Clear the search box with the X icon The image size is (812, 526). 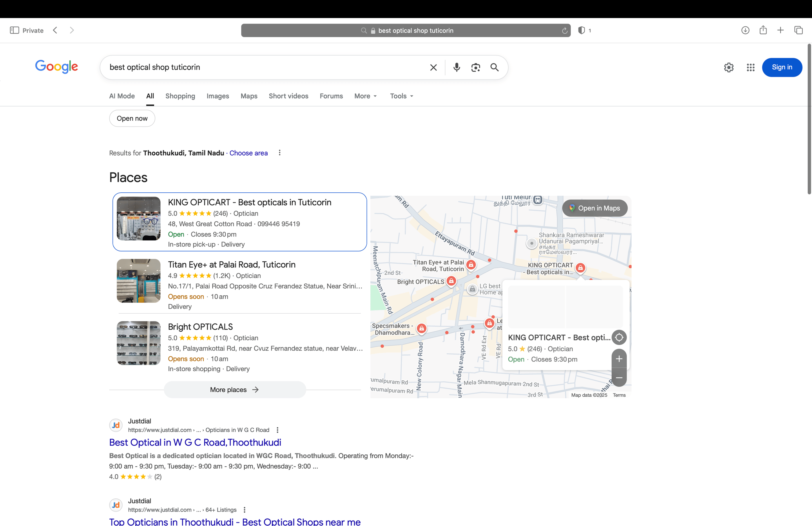(x=433, y=67)
